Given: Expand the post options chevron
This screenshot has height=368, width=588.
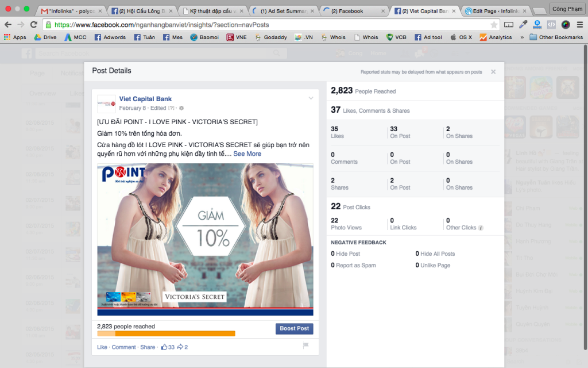Looking at the screenshot, I should 311,98.
